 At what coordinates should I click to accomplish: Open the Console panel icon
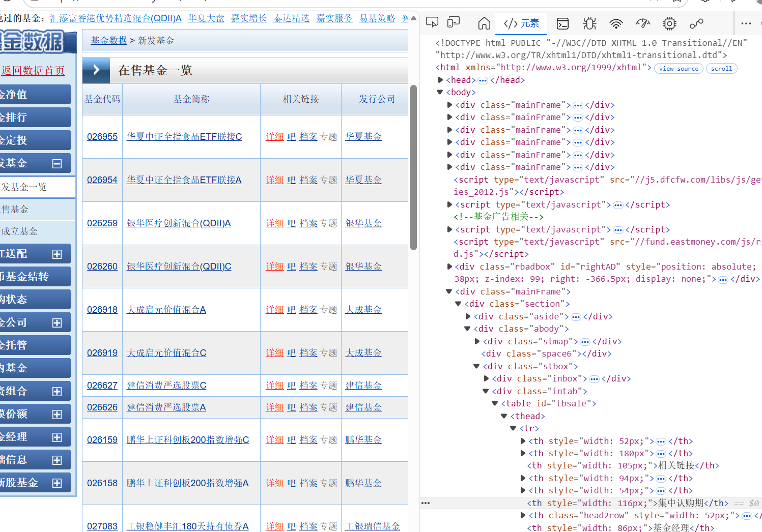tap(562, 23)
